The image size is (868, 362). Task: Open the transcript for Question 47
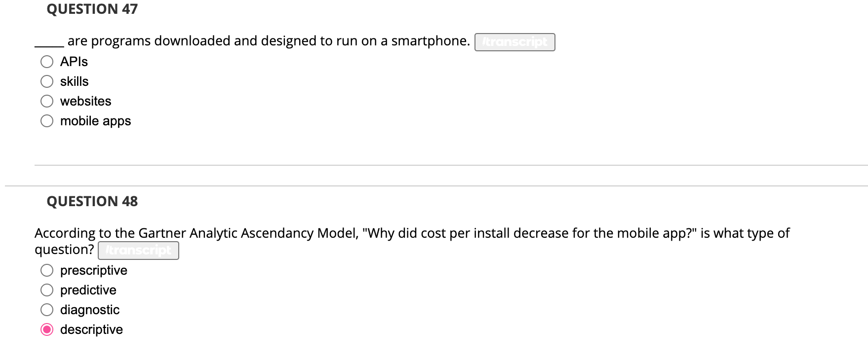[x=514, y=42]
